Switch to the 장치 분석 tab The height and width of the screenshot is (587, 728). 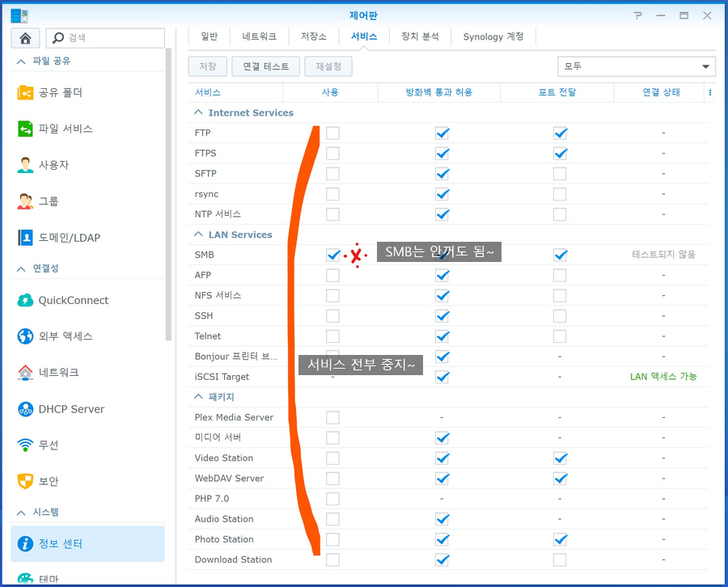tap(420, 36)
